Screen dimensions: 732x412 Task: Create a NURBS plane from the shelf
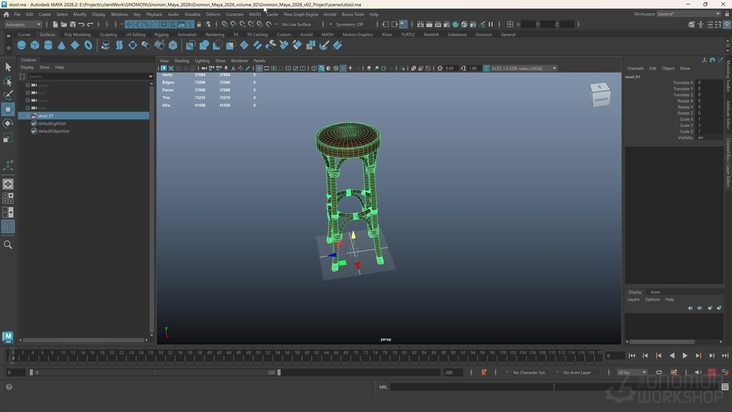click(x=75, y=45)
